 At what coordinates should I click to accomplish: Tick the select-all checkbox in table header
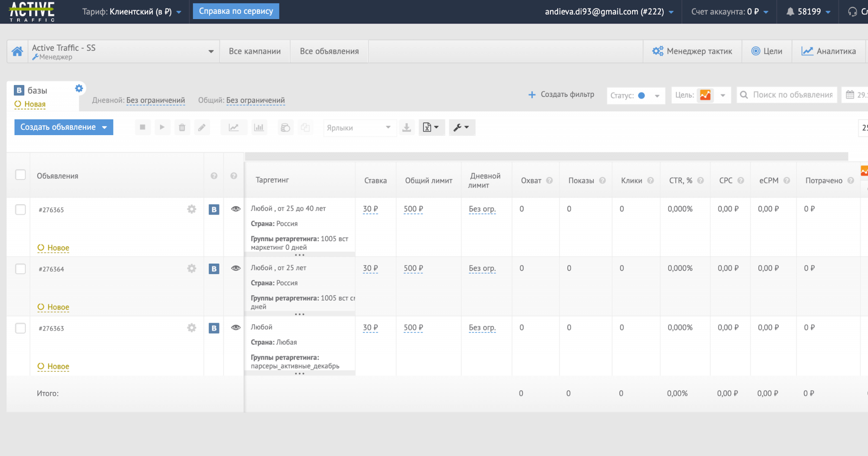click(20, 175)
